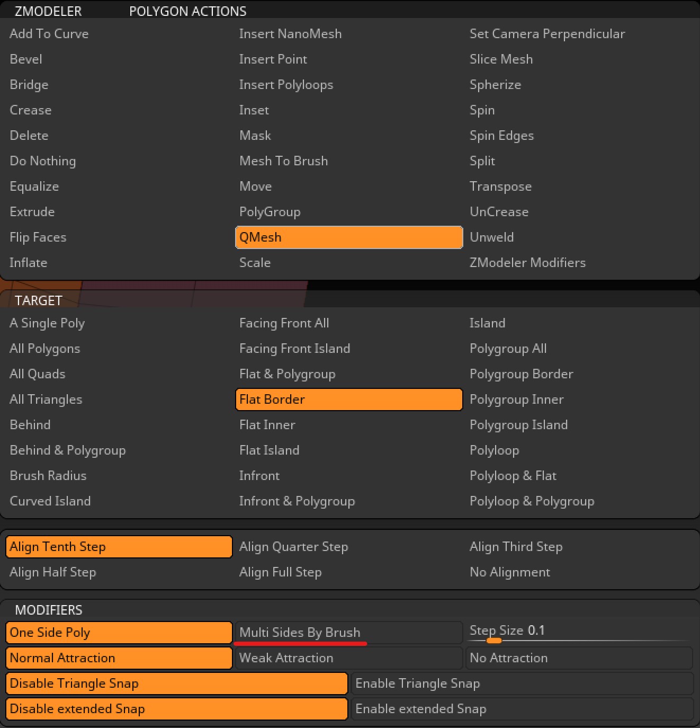Adjust the Step Size slider

click(x=580, y=632)
